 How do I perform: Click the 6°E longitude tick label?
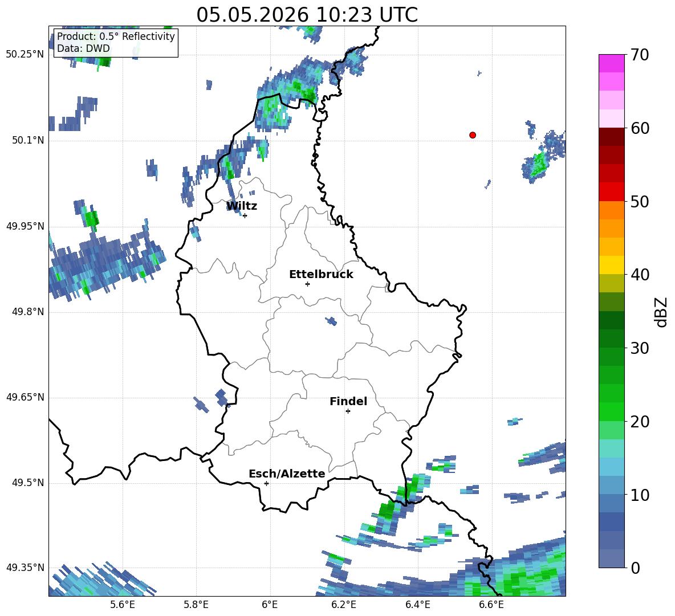(270, 605)
